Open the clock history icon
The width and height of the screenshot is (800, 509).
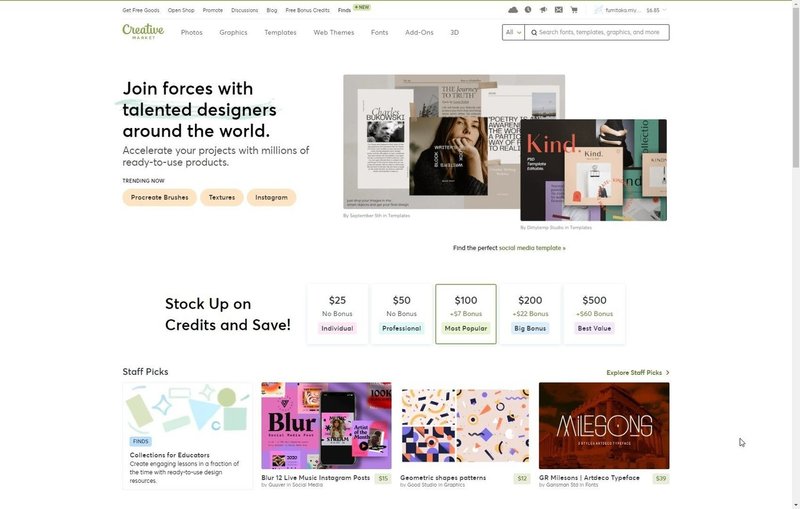(528, 10)
